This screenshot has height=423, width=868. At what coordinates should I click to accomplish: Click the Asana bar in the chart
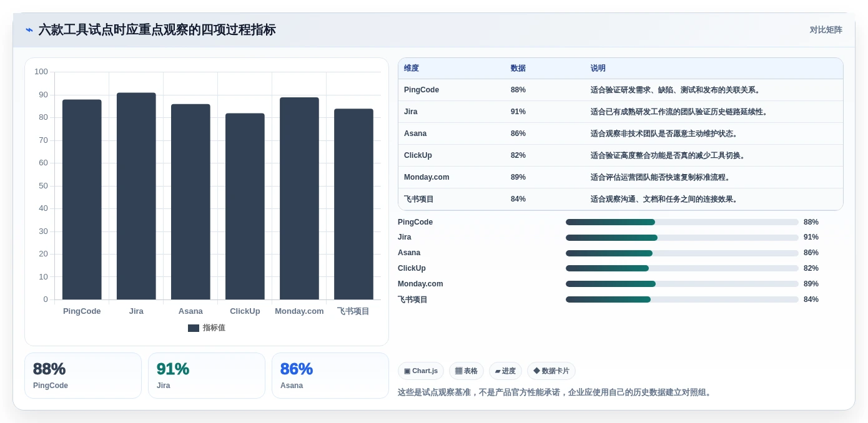[x=190, y=202]
